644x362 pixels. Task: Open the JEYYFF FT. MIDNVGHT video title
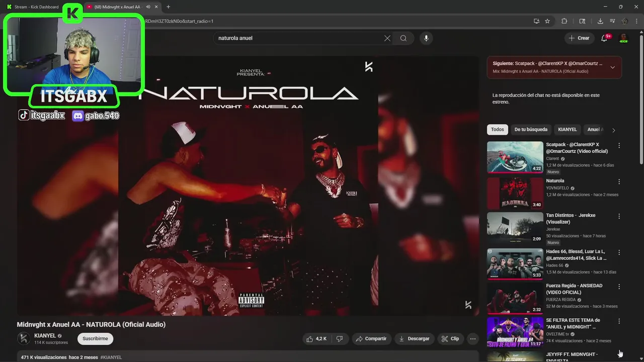click(x=572, y=357)
